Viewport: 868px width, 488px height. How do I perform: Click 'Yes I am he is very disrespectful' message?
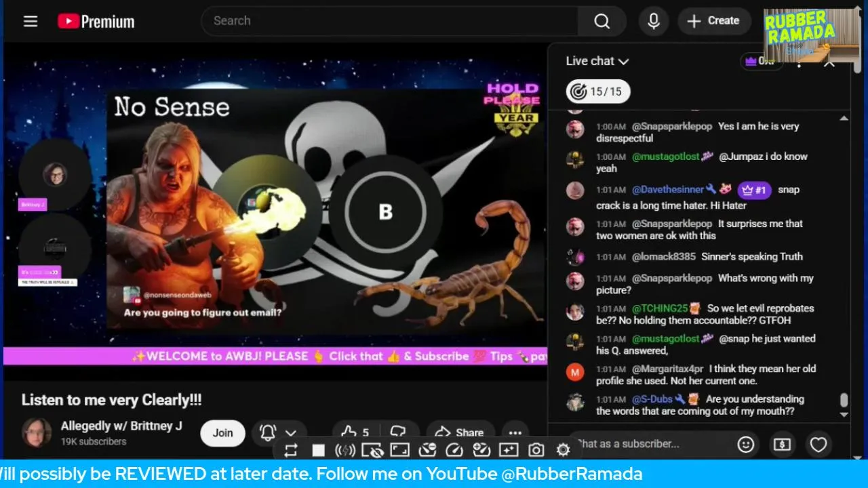pyautogui.click(x=698, y=132)
